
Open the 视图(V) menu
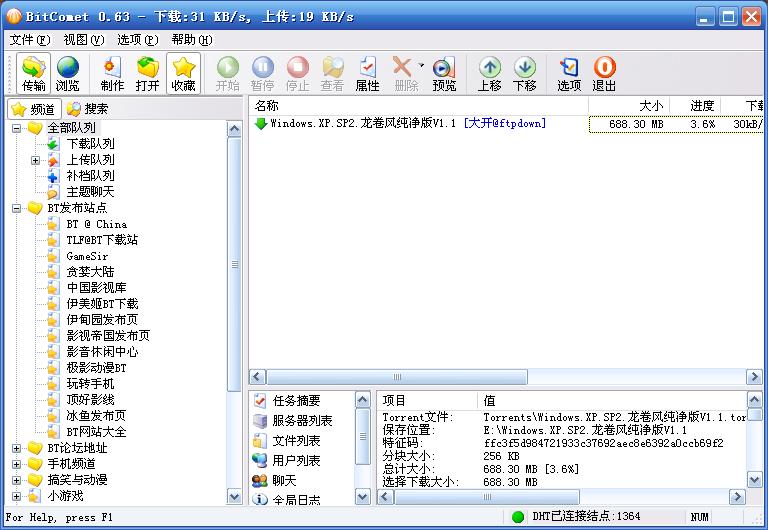click(x=84, y=40)
